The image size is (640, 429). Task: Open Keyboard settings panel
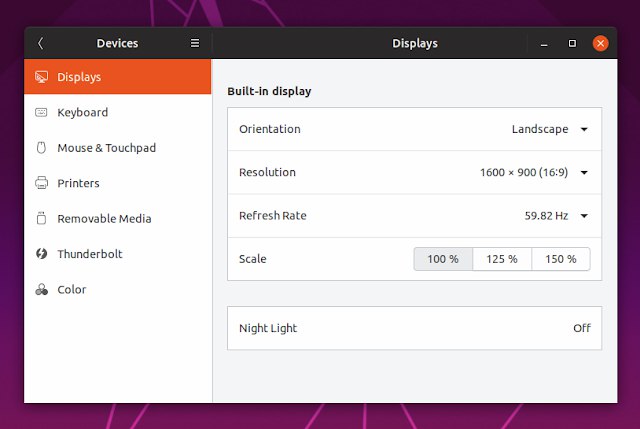pyautogui.click(x=118, y=112)
